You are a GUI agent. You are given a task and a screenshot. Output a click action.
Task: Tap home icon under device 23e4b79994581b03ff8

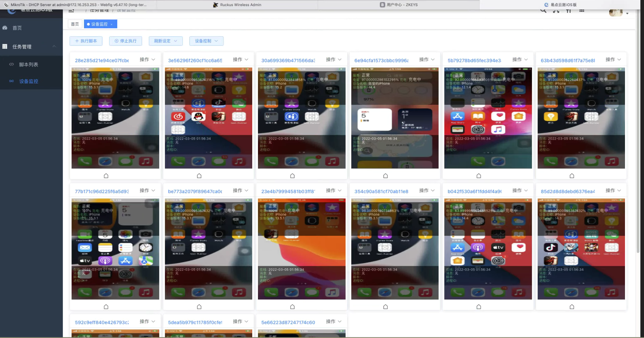coord(292,307)
